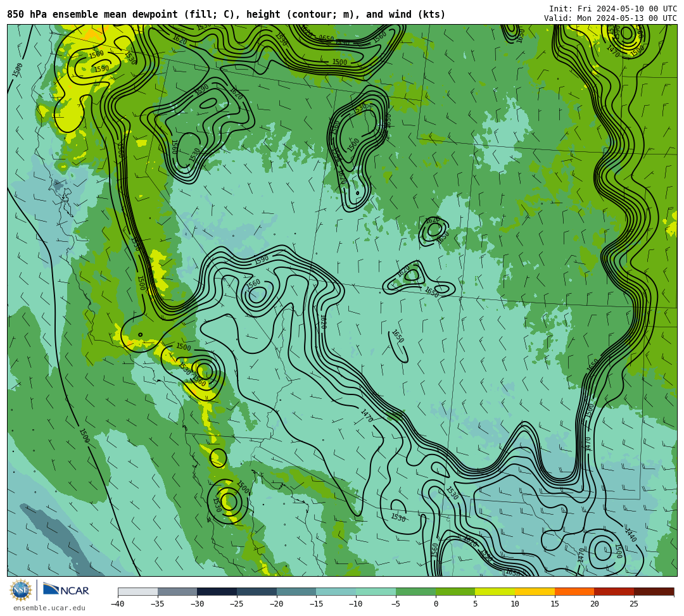Click the -10 colorbar tick label

coord(356,604)
